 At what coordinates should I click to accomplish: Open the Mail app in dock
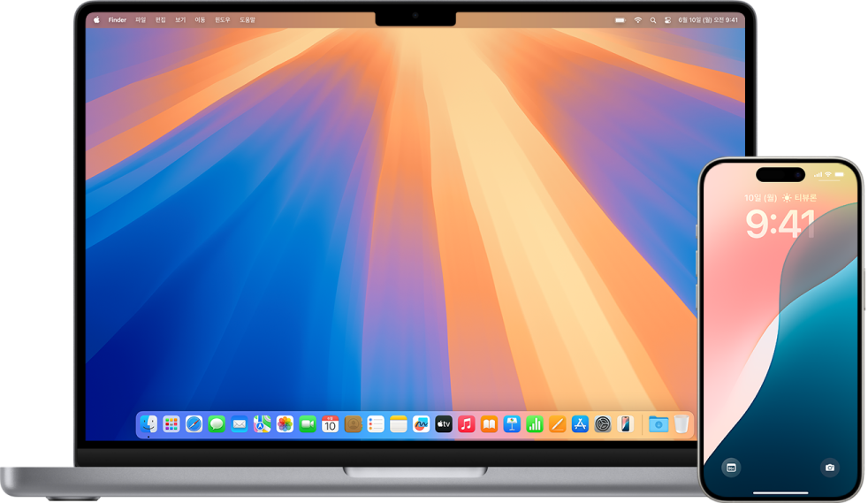point(240,424)
